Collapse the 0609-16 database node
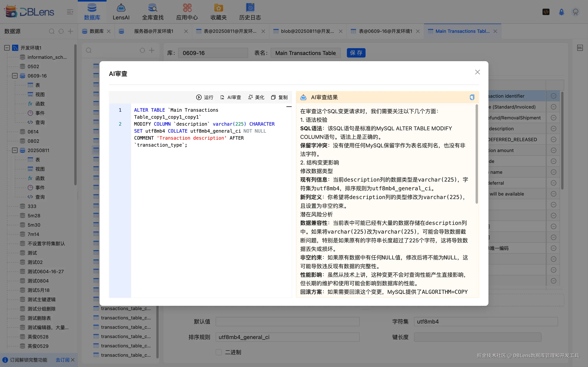 click(x=15, y=76)
